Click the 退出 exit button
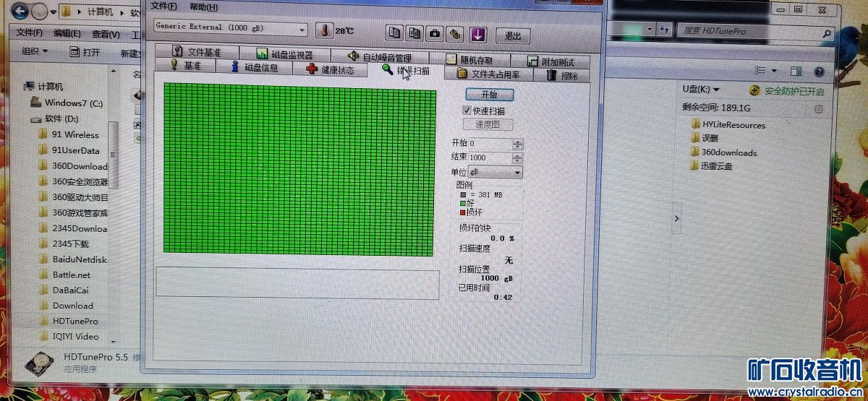 pyautogui.click(x=513, y=35)
